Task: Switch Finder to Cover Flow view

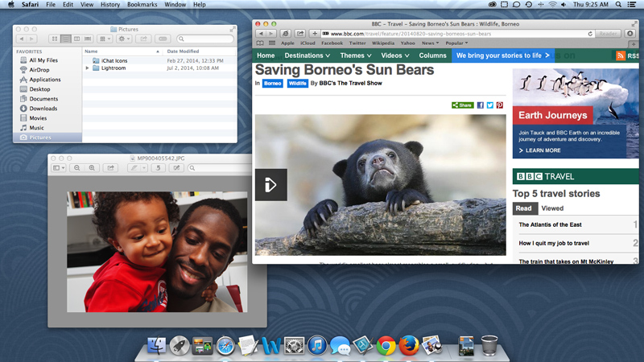Action: coord(88,39)
